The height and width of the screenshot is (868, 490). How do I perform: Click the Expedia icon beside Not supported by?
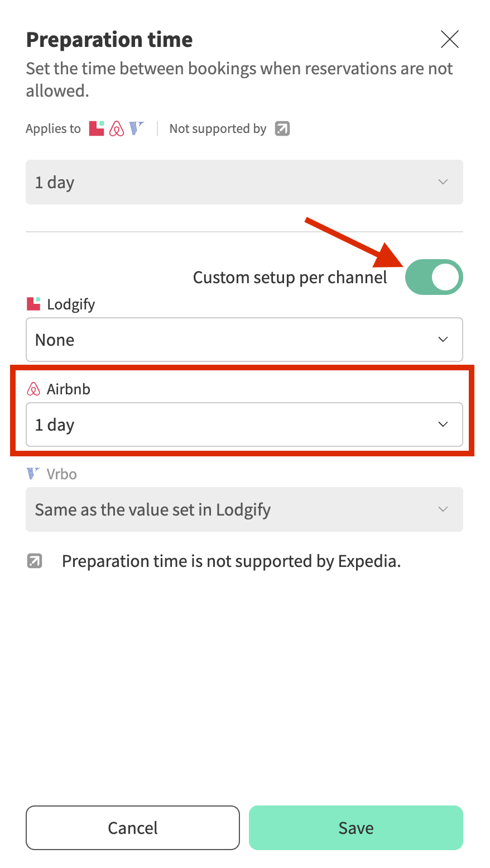[282, 129]
